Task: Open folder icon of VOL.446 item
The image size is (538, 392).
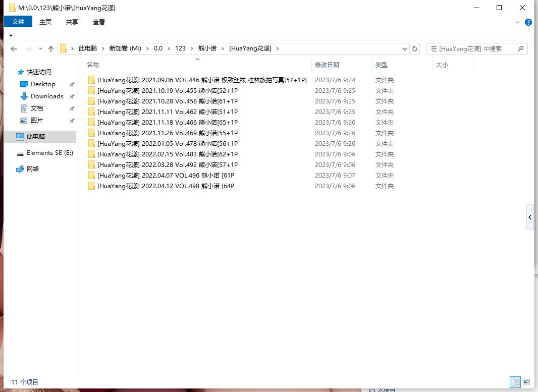Action: 91,80
